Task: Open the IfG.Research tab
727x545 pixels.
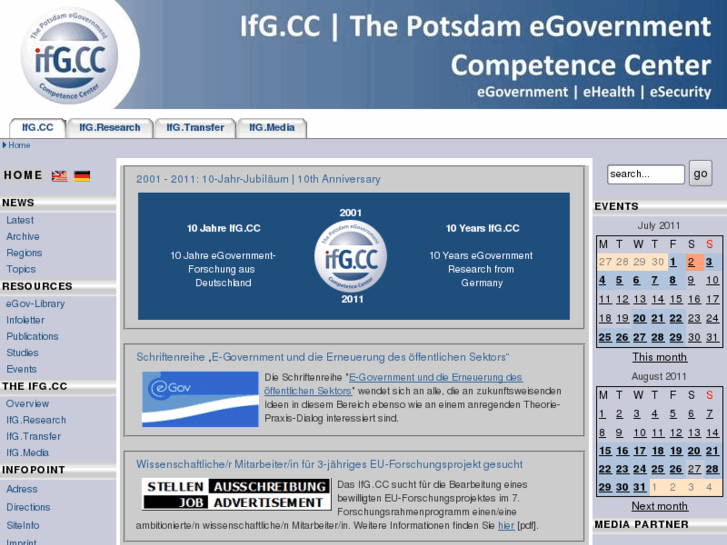Action: click(x=109, y=128)
